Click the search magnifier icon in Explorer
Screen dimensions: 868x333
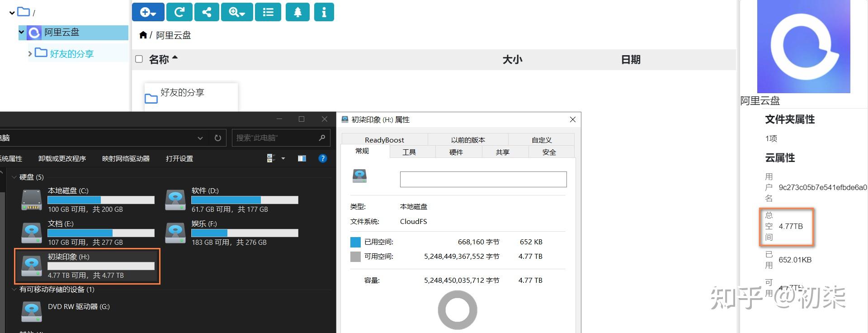(322, 138)
